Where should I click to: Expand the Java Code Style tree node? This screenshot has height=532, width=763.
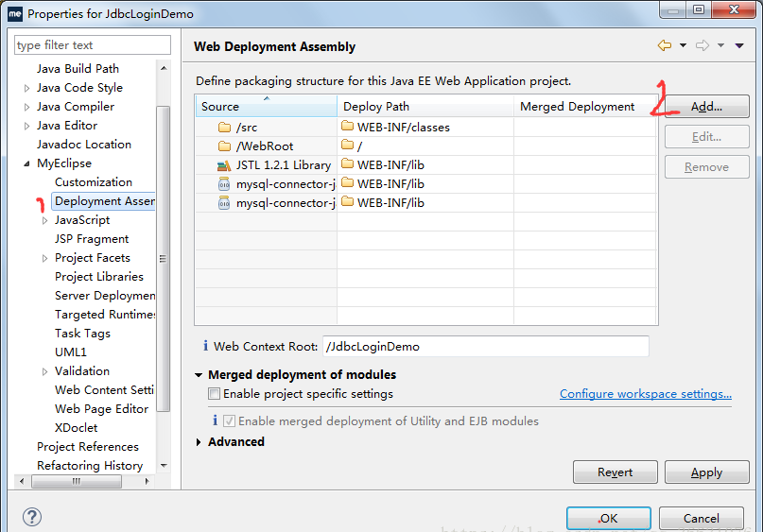[x=26, y=88]
